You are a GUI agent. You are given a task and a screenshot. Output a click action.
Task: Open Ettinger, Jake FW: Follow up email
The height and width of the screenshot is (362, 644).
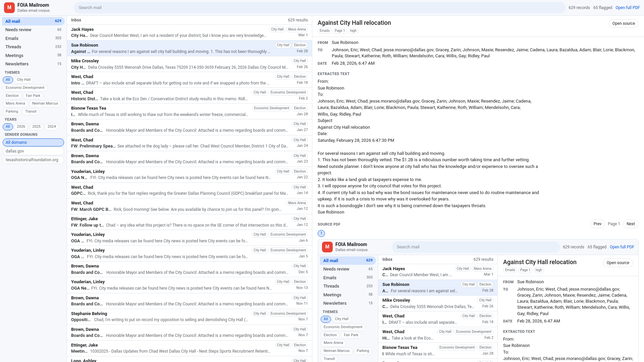[x=190, y=222]
